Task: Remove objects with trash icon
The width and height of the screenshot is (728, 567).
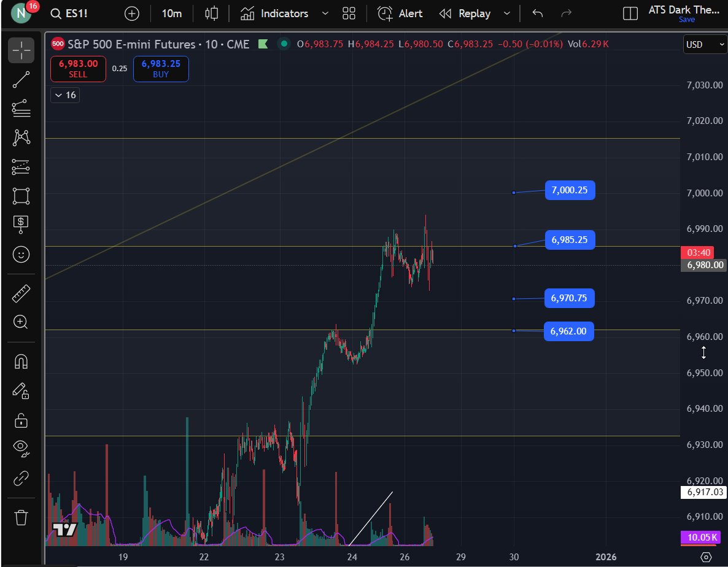Action: [x=21, y=517]
